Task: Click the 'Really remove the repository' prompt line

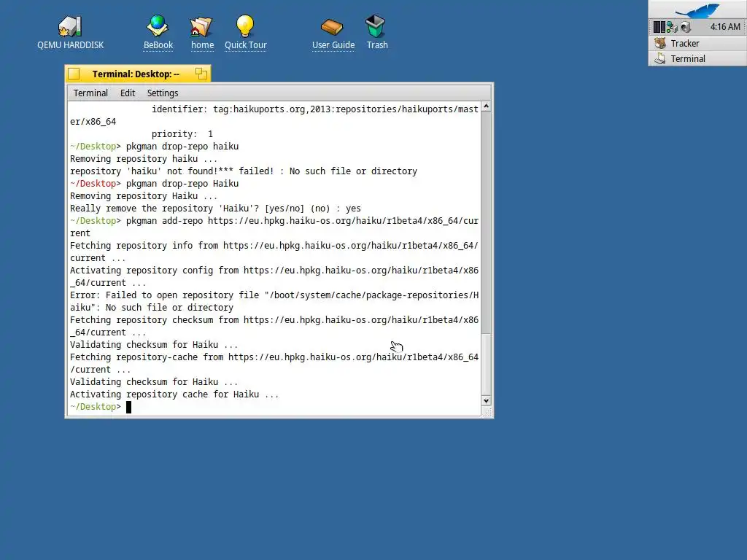Action: [215, 208]
